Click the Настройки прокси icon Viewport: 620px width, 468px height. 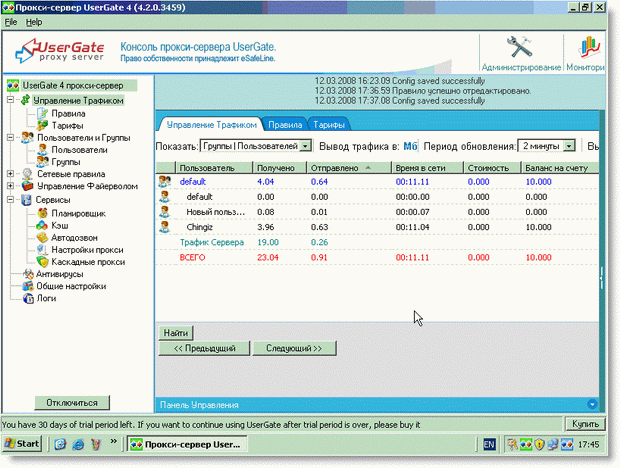click(42, 250)
